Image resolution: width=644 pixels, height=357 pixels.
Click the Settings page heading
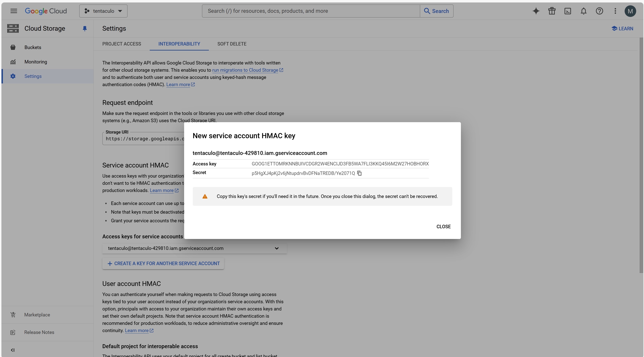pos(114,28)
